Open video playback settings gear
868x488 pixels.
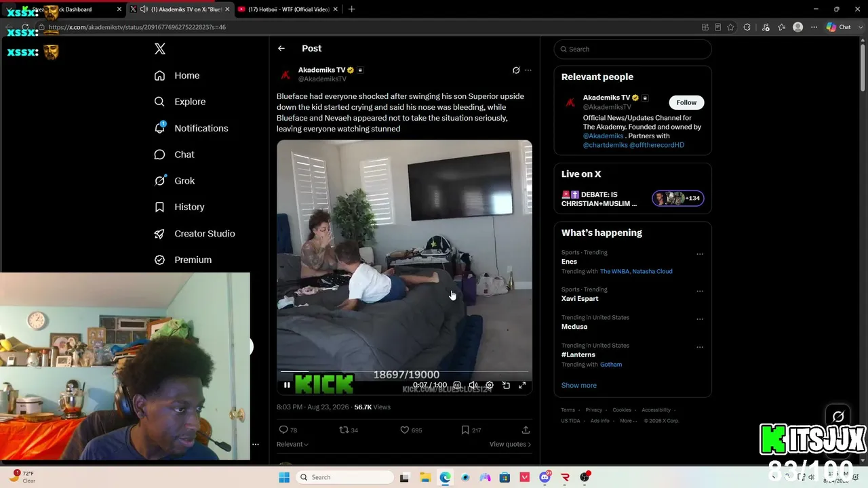point(490,385)
